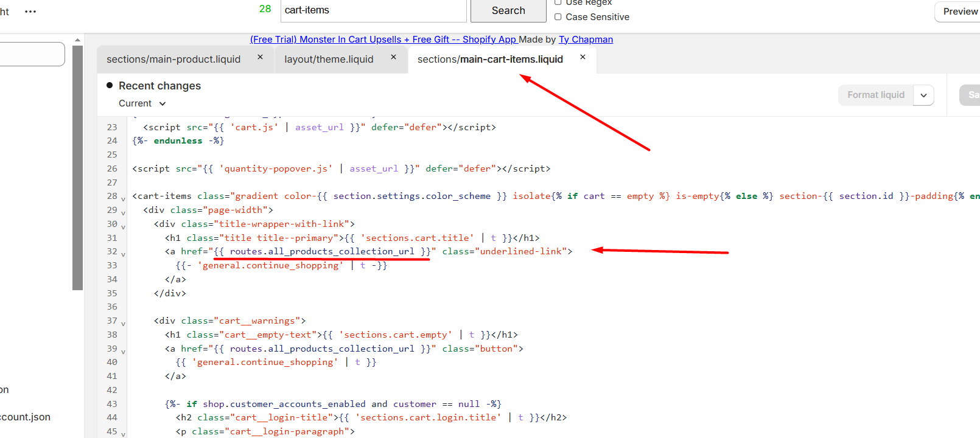Click section.settings.color_scheme on line 28

(411, 196)
